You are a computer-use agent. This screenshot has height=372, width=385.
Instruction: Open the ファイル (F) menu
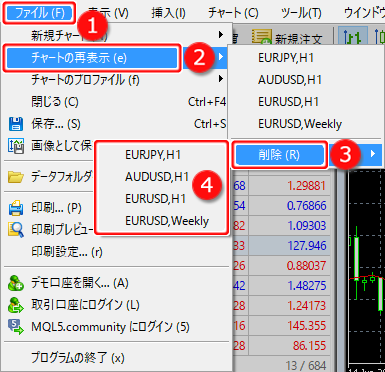39,14
